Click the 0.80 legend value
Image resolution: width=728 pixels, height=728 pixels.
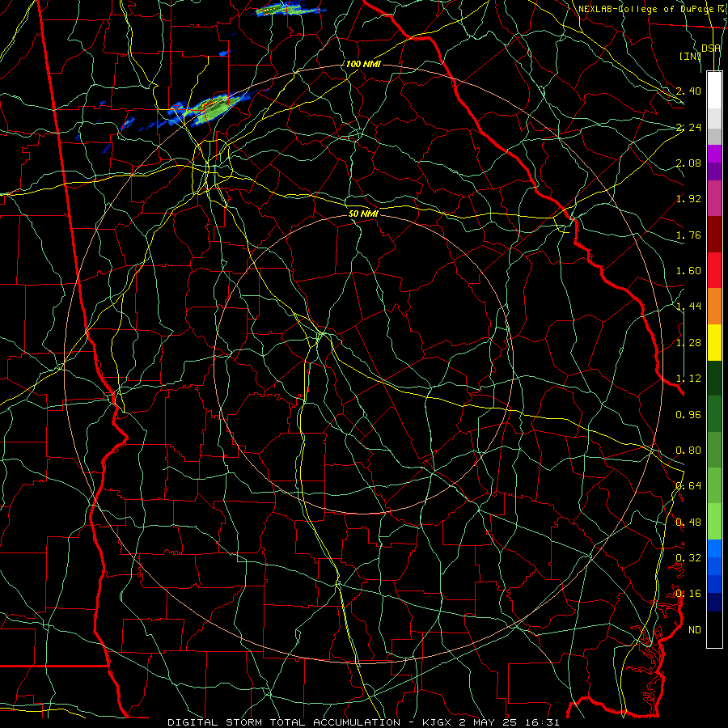point(688,451)
